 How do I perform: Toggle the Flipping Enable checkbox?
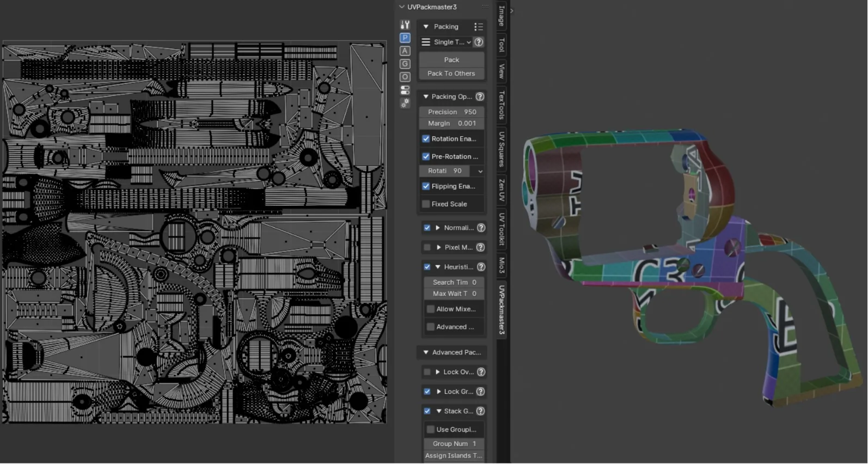[x=426, y=186]
